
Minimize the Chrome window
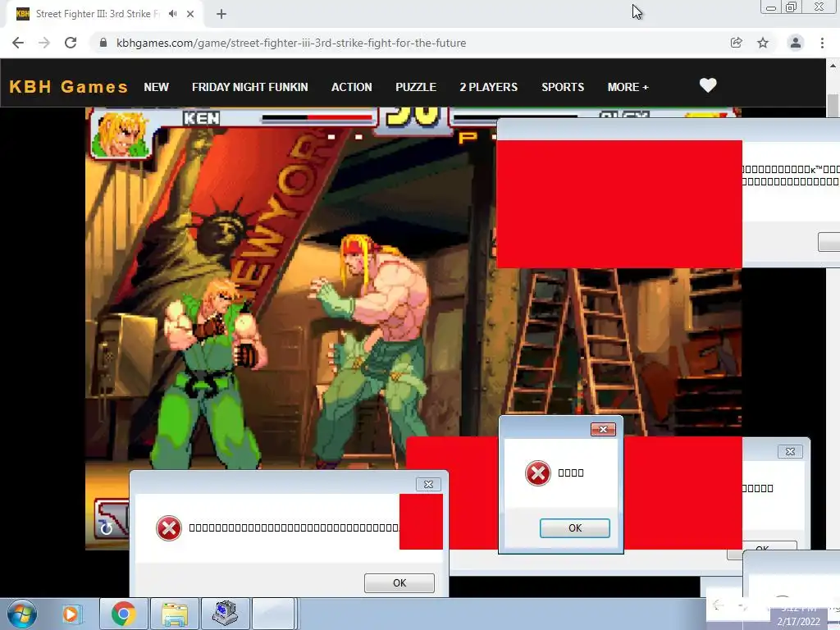[771, 7]
